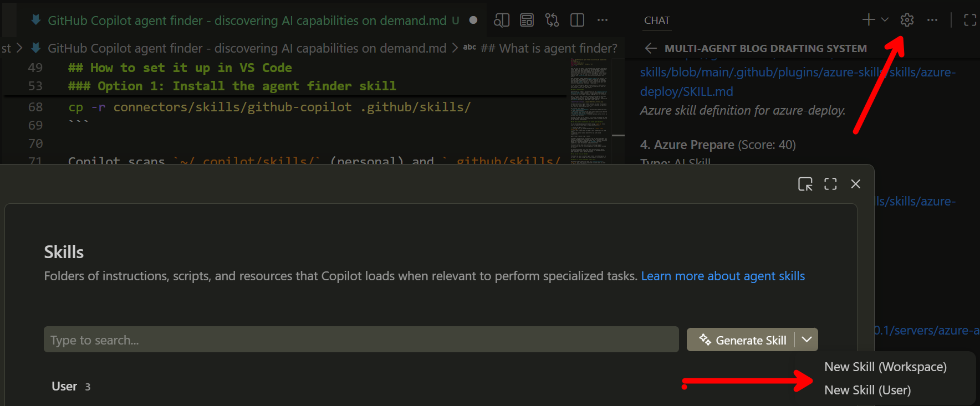Viewport: 980px width, 406px height.
Task: Click unsaved dot on markdown tab
Action: point(473,20)
